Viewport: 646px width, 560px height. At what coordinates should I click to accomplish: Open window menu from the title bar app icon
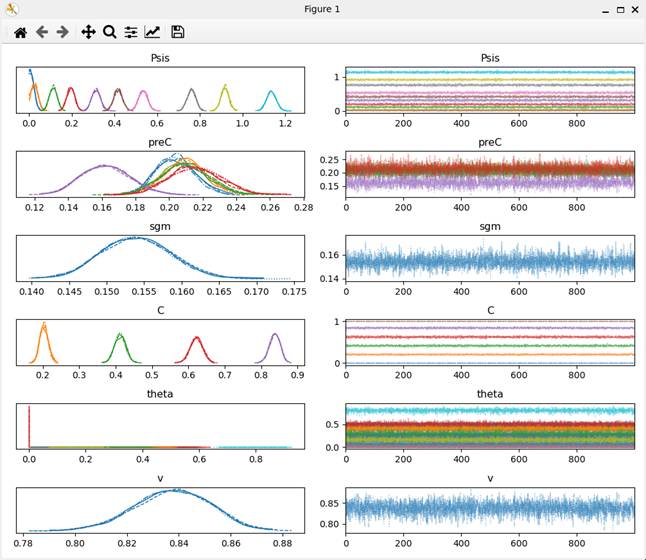(11, 9)
